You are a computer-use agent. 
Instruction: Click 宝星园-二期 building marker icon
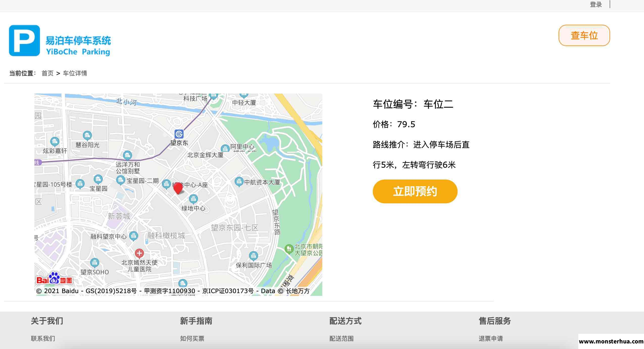click(120, 180)
